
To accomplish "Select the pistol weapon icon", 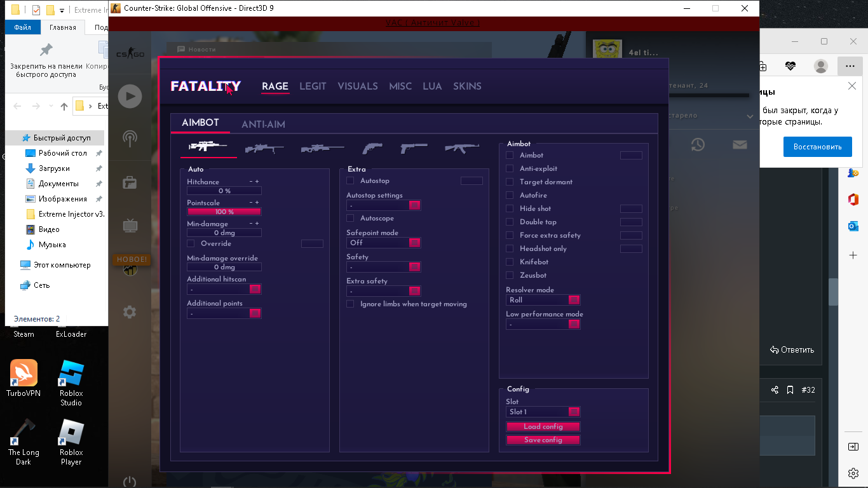I will (414, 148).
